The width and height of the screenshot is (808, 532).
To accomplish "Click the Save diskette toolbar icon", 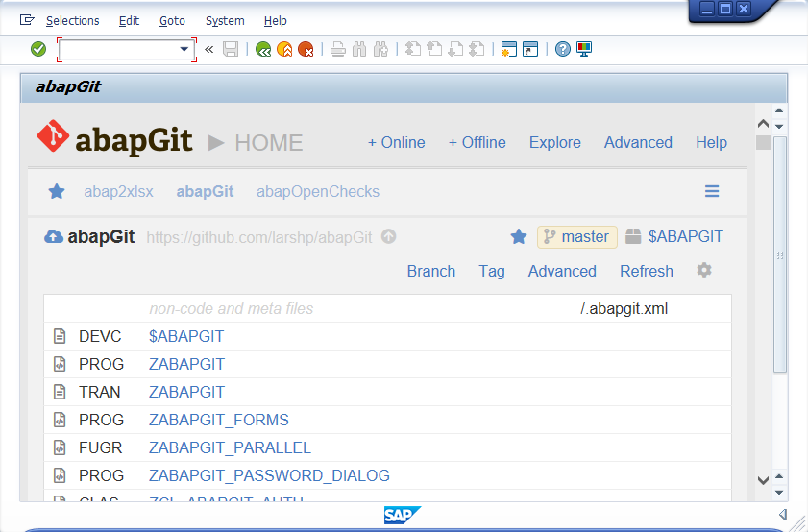I will point(231,49).
